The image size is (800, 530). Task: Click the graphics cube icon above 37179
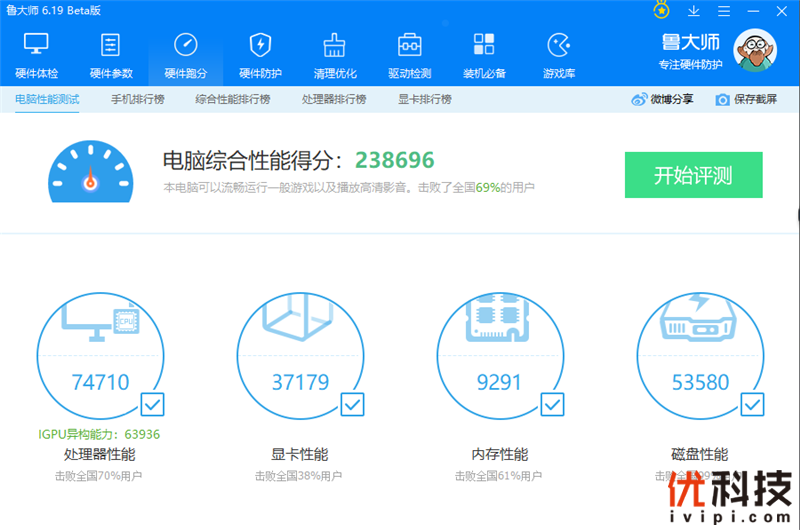[298, 318]
